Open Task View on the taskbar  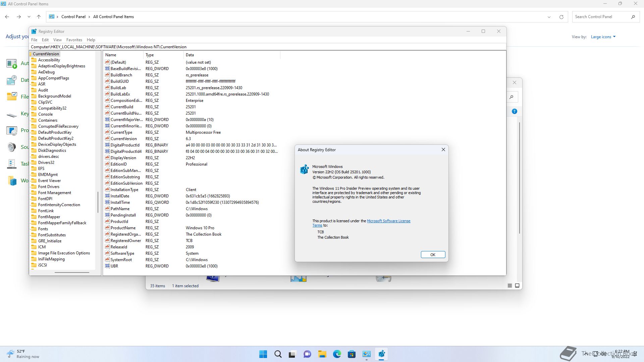click(x=292, y=354)
